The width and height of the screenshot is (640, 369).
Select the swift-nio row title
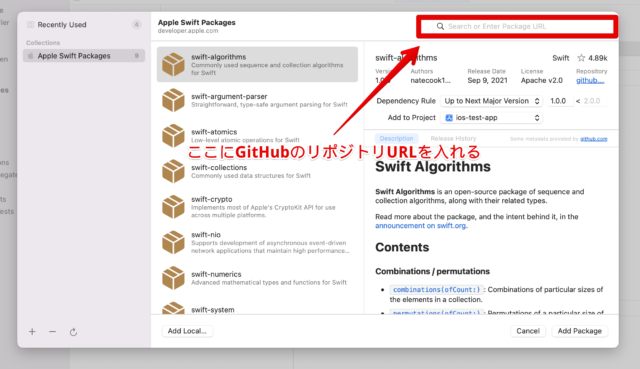(x=206, y=235)
